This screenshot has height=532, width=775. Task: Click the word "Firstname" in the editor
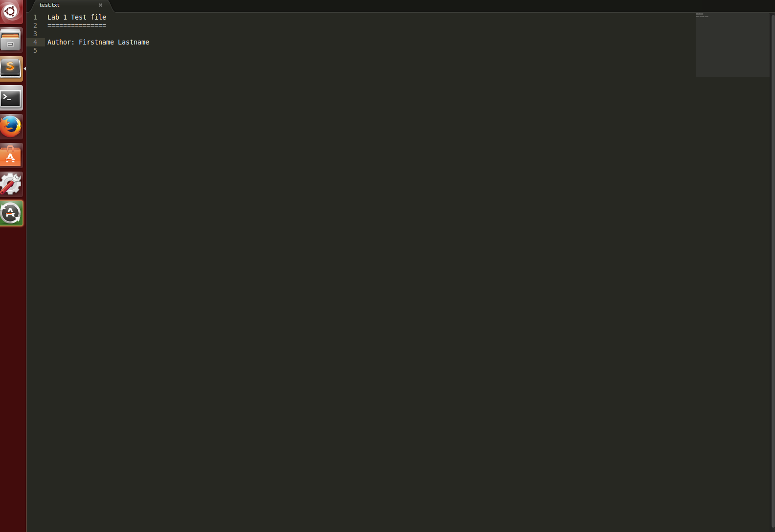96,42
